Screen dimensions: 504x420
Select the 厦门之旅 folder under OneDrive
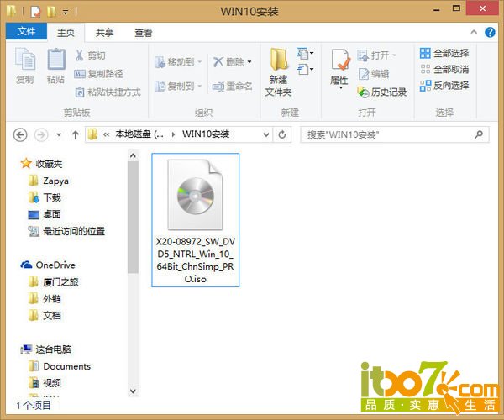(x=54, y=282)
